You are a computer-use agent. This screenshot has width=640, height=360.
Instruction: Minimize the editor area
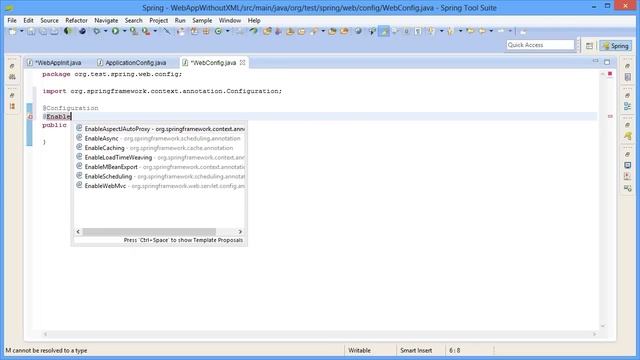(596, 62)
